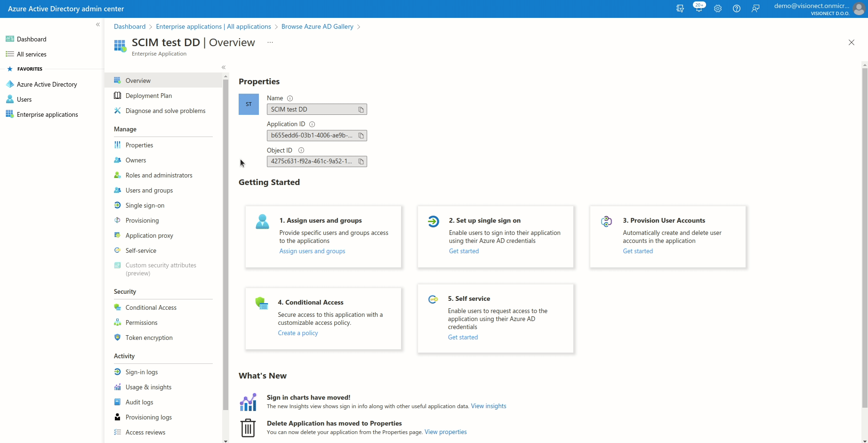Click the Name text field
This screenshot has width=868, height=443.
pyautogui.click(x=312, y=109)
